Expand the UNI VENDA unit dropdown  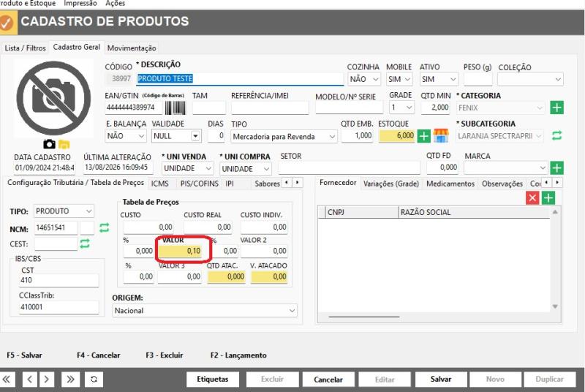[188, 168]
